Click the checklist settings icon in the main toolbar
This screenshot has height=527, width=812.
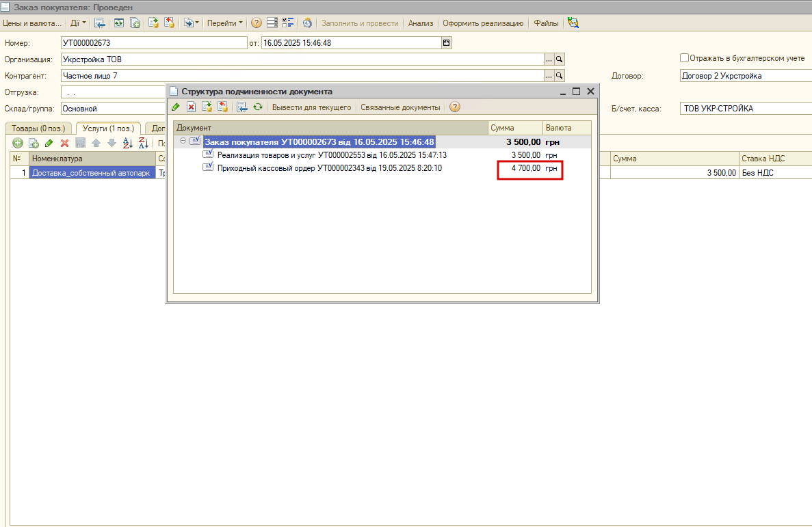(288, 23)
